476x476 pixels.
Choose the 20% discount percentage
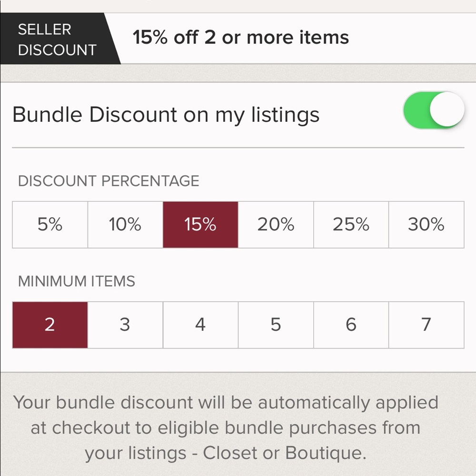275,225
